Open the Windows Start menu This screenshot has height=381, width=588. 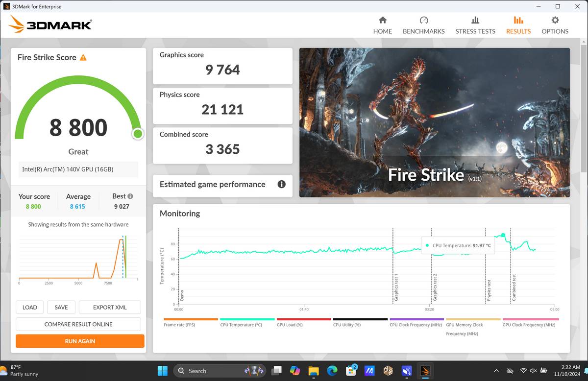(162, 371)
